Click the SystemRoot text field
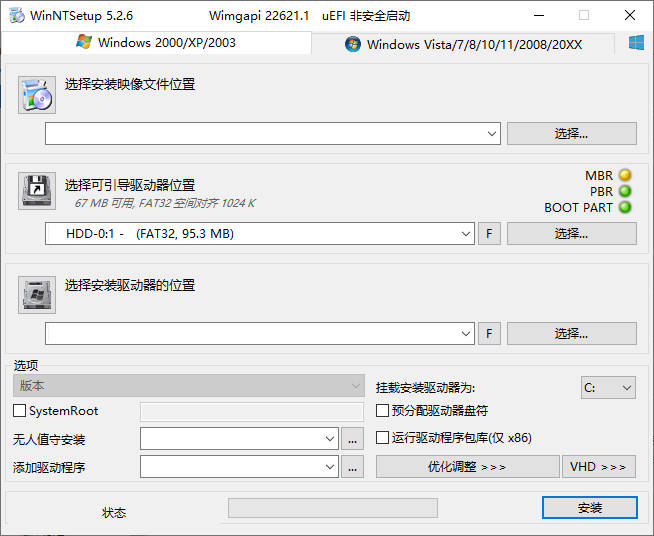 pyautogui.click(x=252, y=412)
